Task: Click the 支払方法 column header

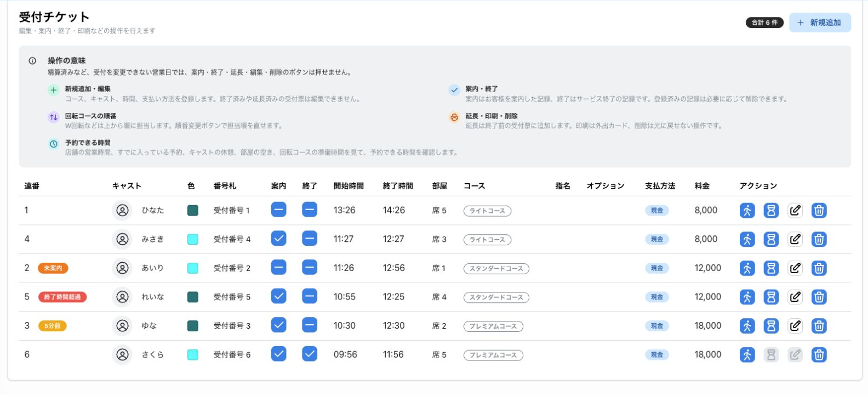Action: click(x=660, y=186)
